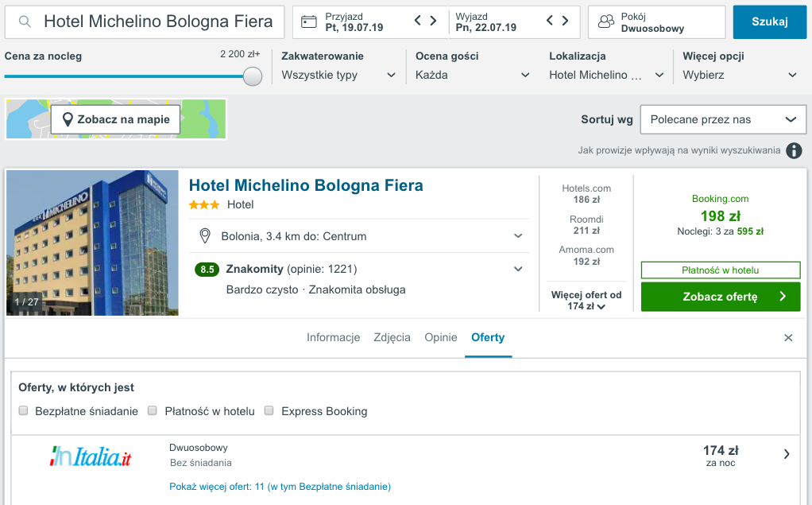Click the guests room type icon
Image resolution: width=812 pixels, height=505 pixels.
pyautogui.click(x=606, y=21)
